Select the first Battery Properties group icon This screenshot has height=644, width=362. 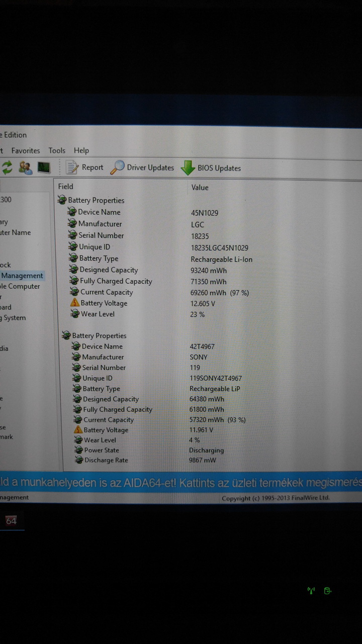62,200
